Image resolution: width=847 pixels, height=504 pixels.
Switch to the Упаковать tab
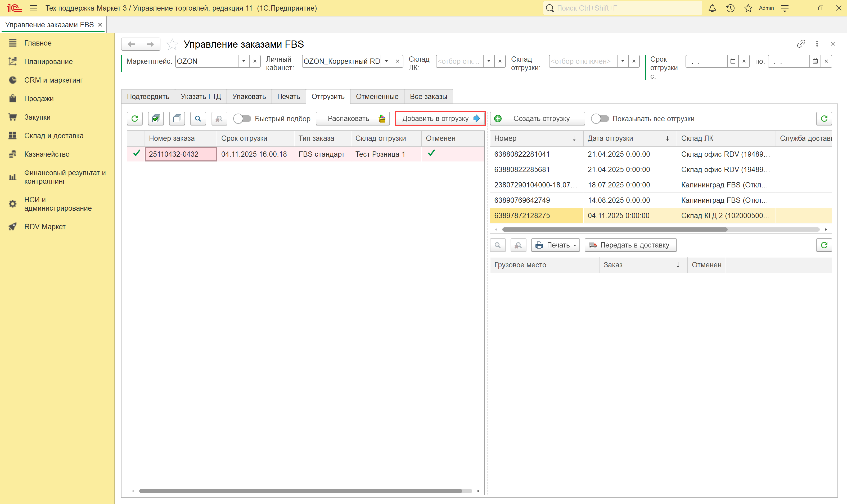[x=249, y=97]
